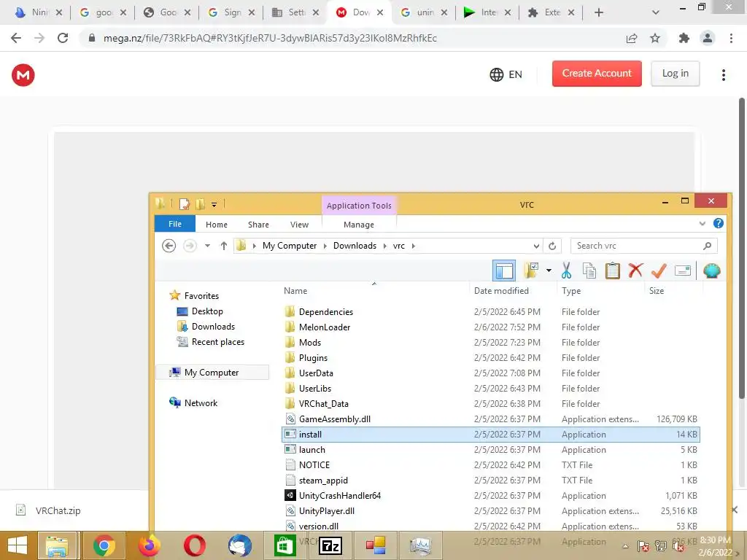Viewport: 747px width, 560px height.
Task: Click the Log in button
Action: coord(675,74)
